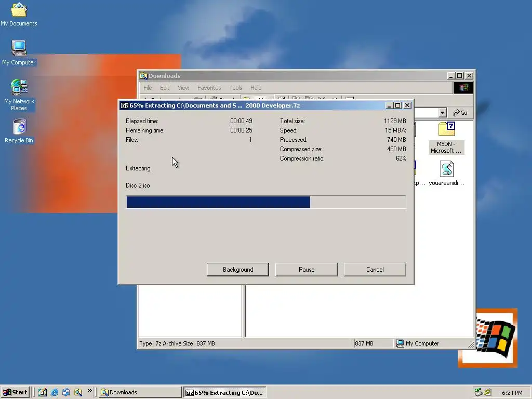Open My Documents desktop icon
532x399 pixels.
19,14
